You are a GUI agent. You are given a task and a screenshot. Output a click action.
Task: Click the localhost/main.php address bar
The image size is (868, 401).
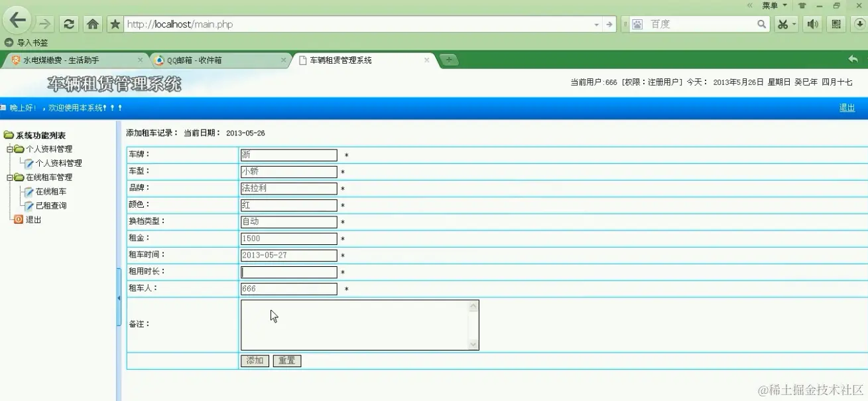pyautogui.click(x=358, y=25)
